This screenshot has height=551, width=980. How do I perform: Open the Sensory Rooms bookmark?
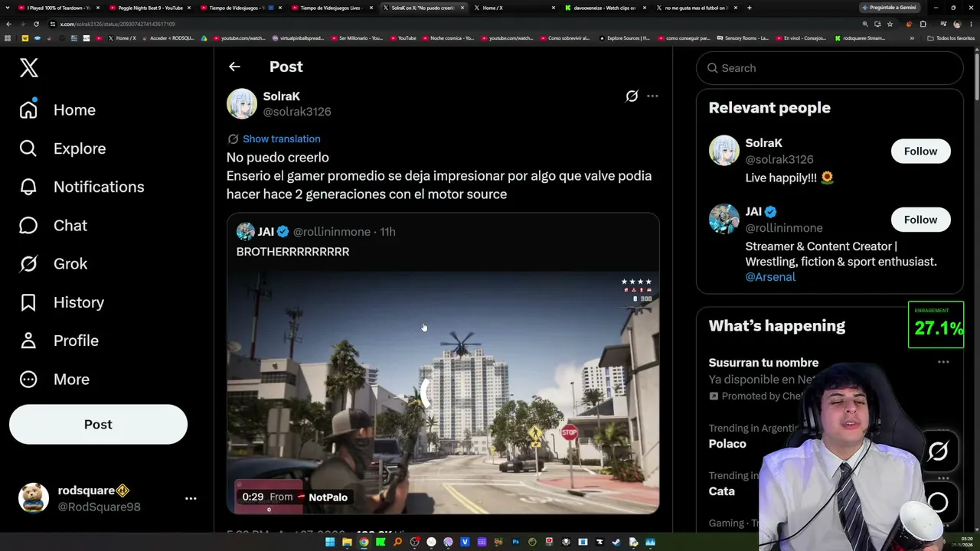coord(743,38)
